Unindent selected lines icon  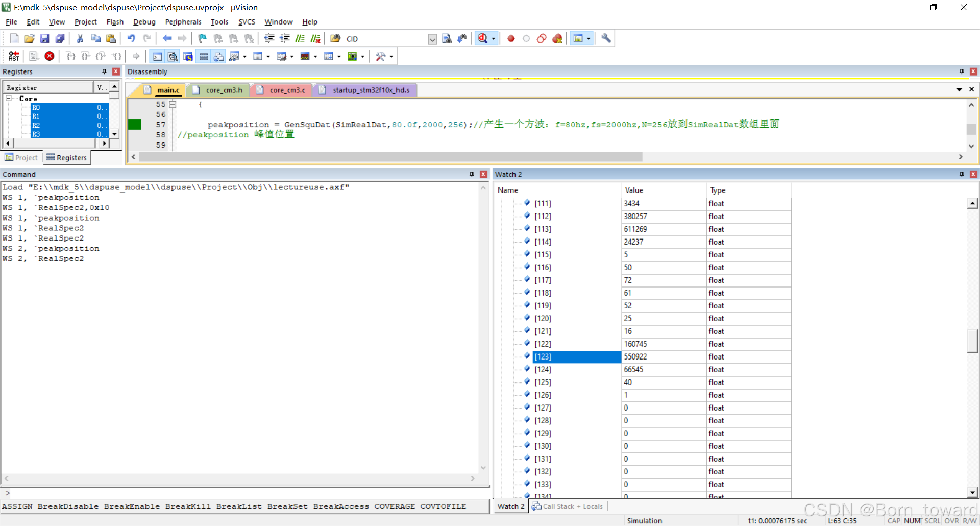[285, 38]
